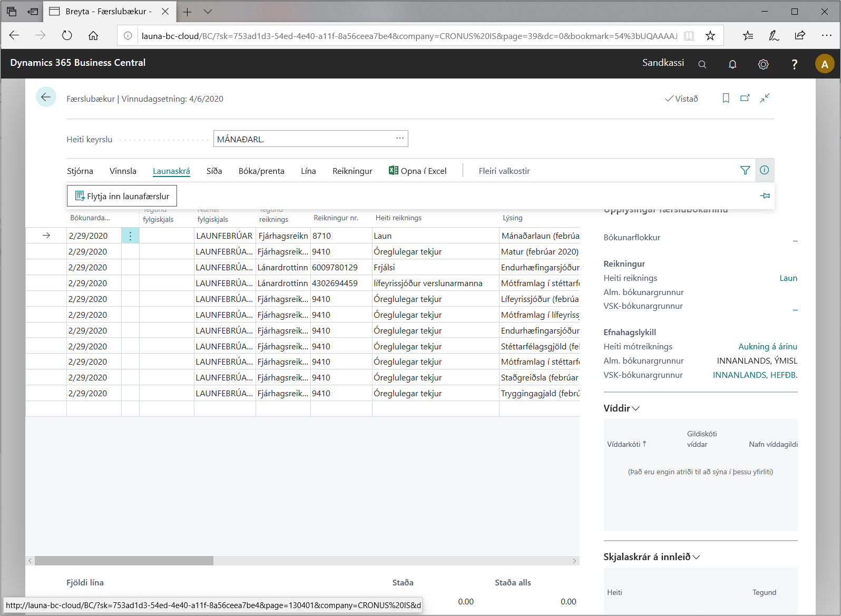The width and height of the screenshot is (841, 616).
Task: Collapse the Víddir section
Action: tap(621, 408)
